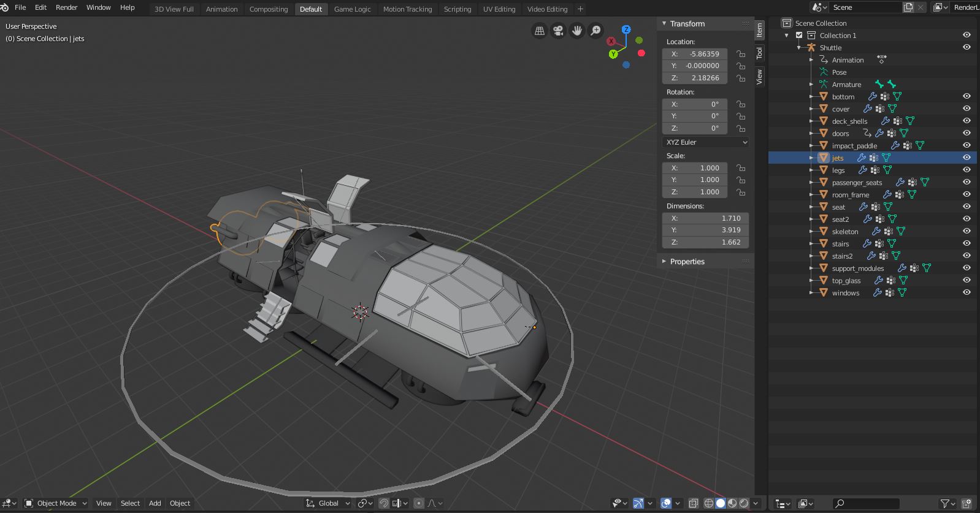Click material preview shading icon
The width and height of the screenshot is (980, 513).
pos(732,503)
